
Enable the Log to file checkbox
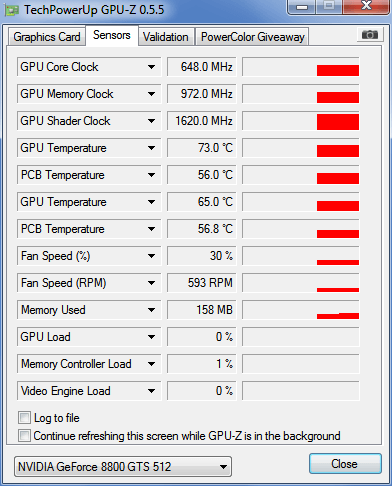[x=24, y=418]
